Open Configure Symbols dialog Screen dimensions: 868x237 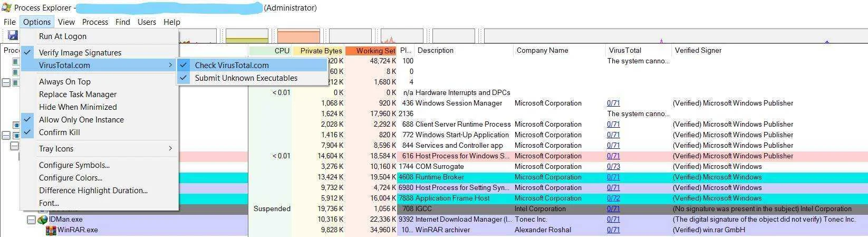(100, 165)
